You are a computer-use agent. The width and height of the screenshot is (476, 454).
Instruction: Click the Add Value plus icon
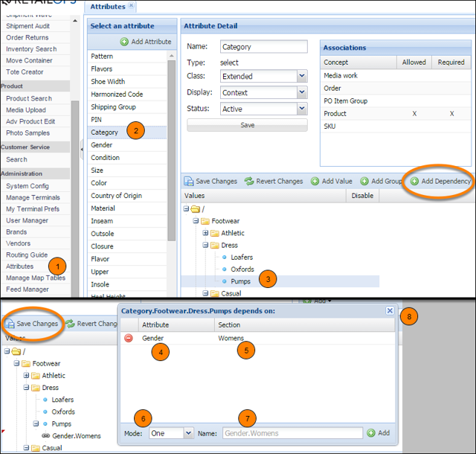(x=315, y=182)
